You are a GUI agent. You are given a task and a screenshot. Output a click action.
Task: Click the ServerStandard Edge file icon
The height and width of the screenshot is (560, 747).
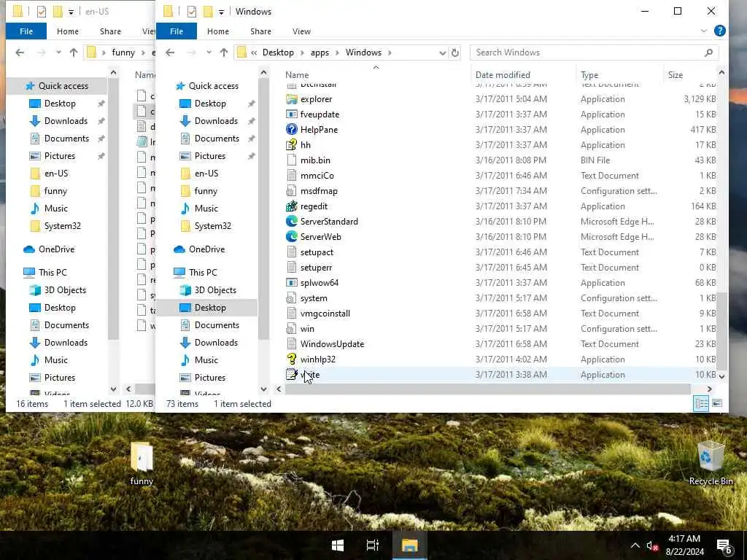[x=292, y=222]
